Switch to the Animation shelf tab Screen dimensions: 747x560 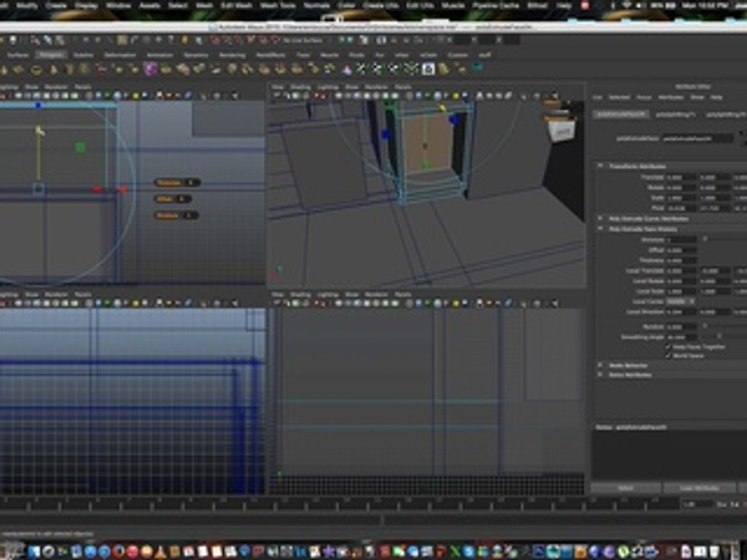tap(159, 55)
